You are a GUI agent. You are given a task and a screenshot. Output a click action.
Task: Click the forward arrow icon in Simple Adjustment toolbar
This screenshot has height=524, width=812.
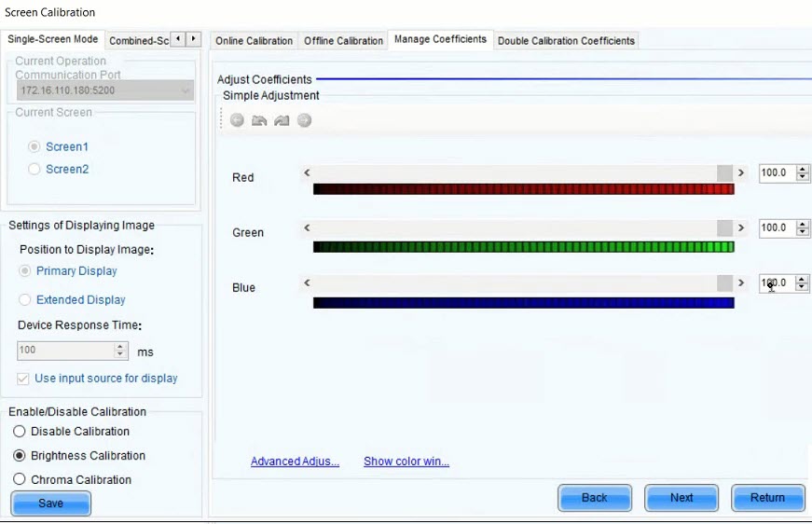(304, 120)
